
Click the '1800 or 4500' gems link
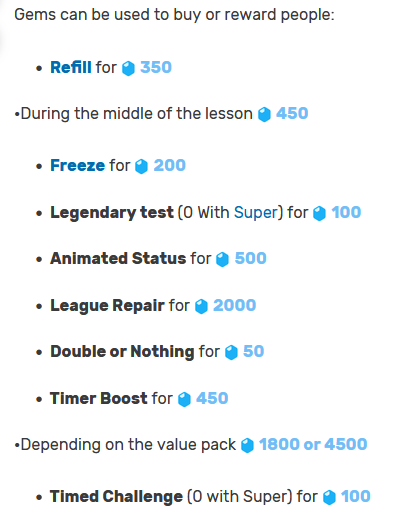point(313,444)
